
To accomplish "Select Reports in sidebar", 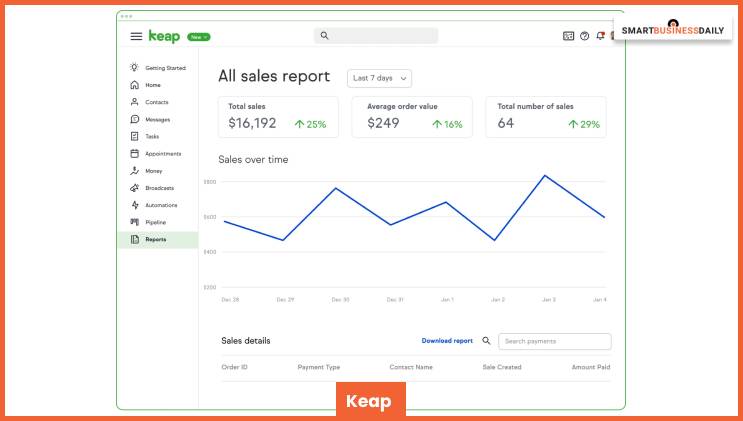I will coord(158,239).
